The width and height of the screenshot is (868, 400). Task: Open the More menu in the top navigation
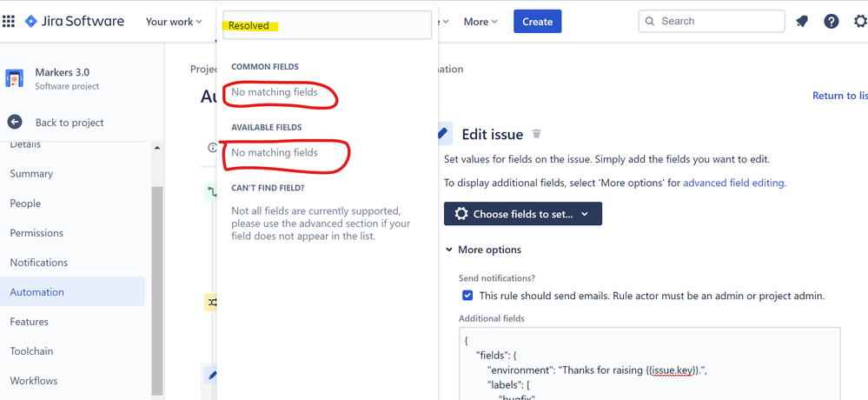pyautogui.click(x=480, y=22)
